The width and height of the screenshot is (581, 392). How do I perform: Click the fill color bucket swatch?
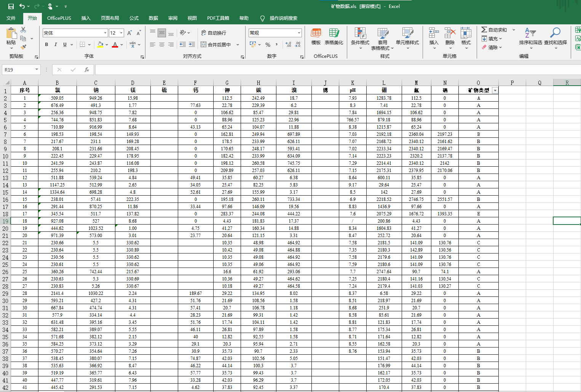click(100, 45)
